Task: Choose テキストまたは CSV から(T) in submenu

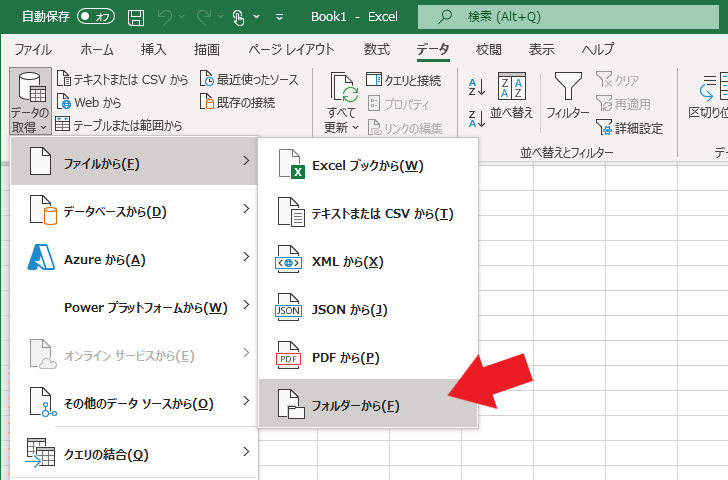Action: [x=368, y=213]
